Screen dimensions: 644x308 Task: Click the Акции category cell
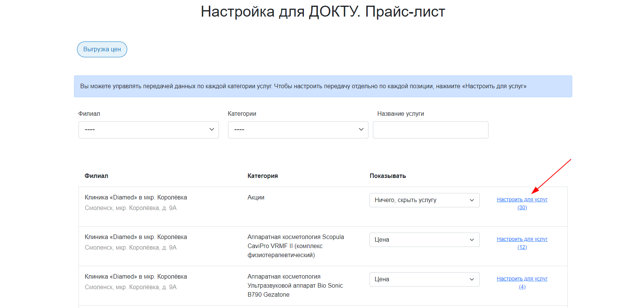pos(256,198)
